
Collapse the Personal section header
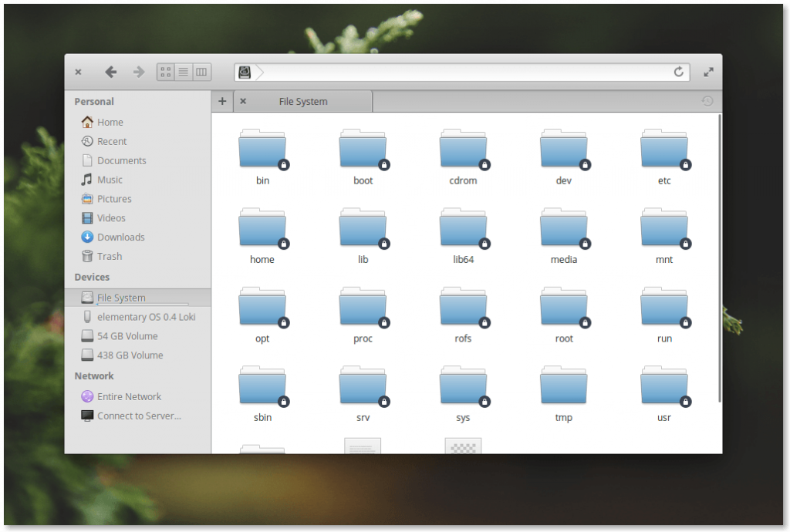point(94,102)
